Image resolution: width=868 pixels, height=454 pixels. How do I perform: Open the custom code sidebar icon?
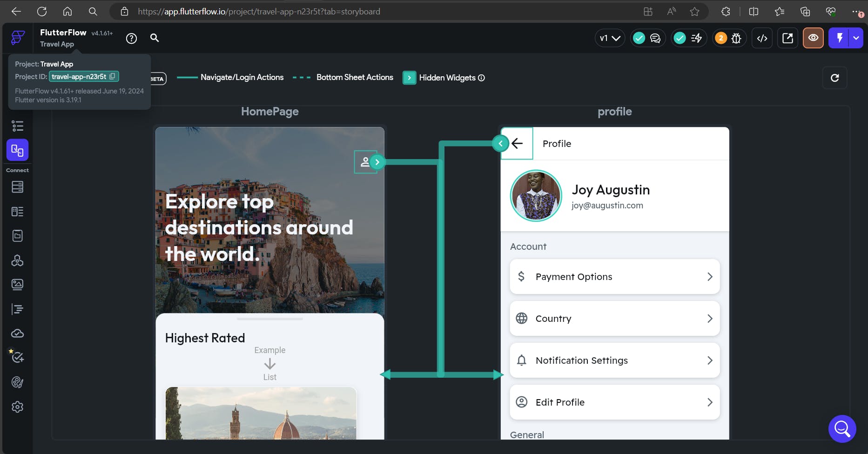pos(18,309)
